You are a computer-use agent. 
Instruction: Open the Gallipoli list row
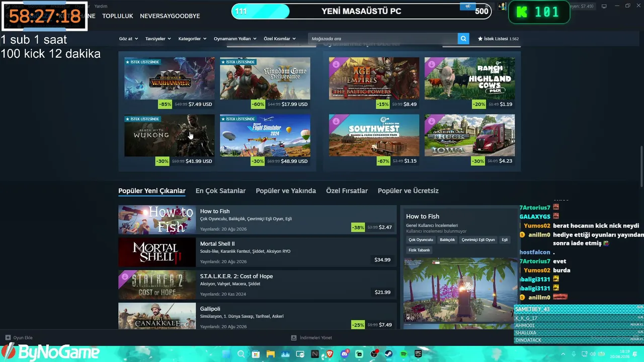click(x=258, y=316)
